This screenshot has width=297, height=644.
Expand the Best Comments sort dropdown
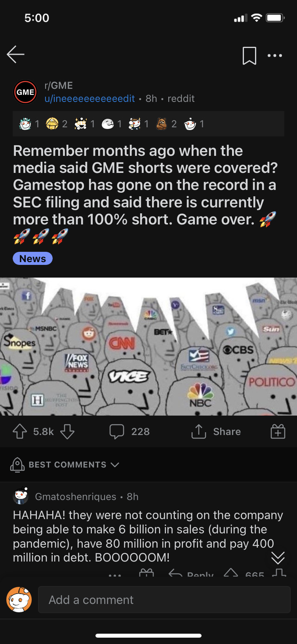(x=65, y=465)
